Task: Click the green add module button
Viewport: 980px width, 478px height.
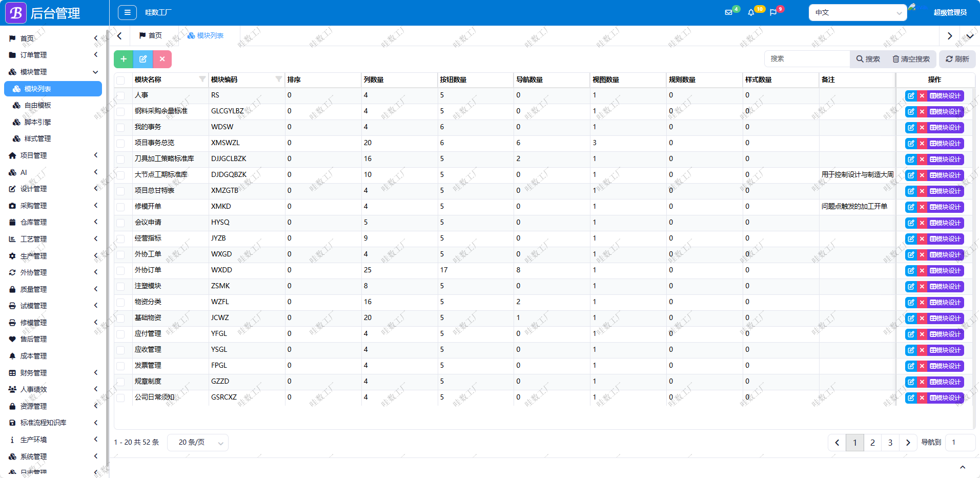Action: click(124, 59)
